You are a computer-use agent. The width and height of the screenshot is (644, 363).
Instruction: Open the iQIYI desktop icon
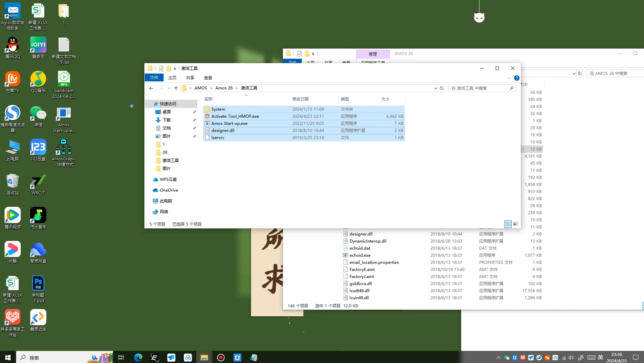(x=38, y=48)
